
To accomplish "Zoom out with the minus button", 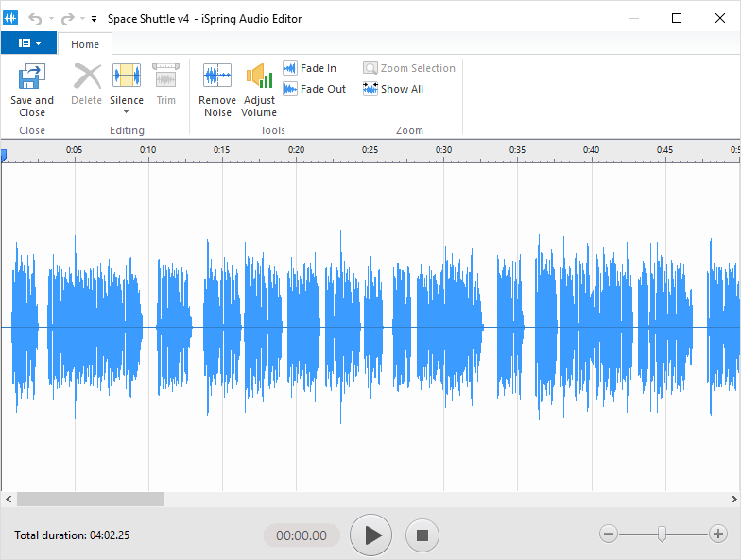I will [609, 535].
